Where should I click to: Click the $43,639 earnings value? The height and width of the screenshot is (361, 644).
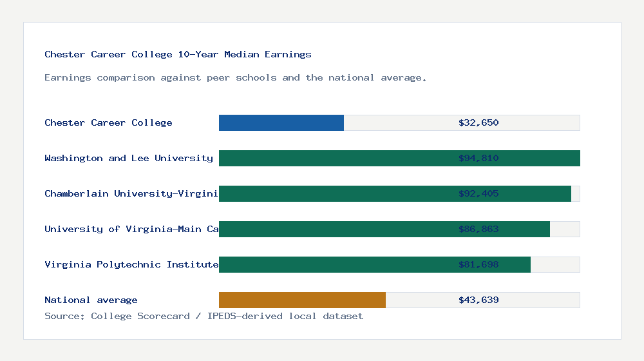pyautogui.click(x=478, y=300)
